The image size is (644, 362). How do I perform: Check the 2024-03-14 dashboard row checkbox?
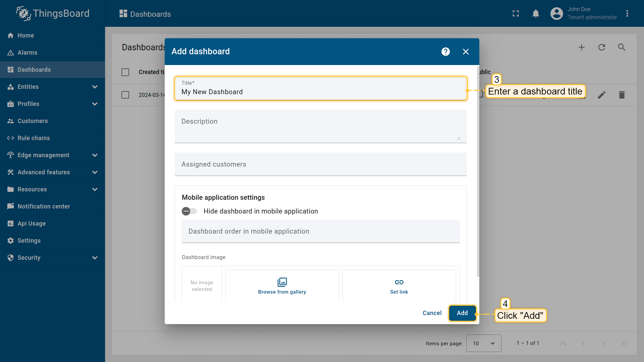pos(125,95)
